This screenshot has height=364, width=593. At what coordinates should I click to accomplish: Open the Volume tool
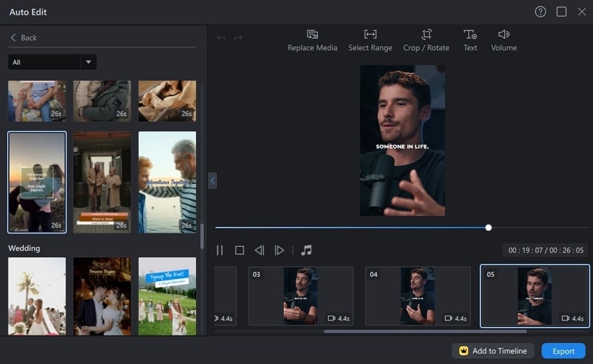(x=504, y=40)
